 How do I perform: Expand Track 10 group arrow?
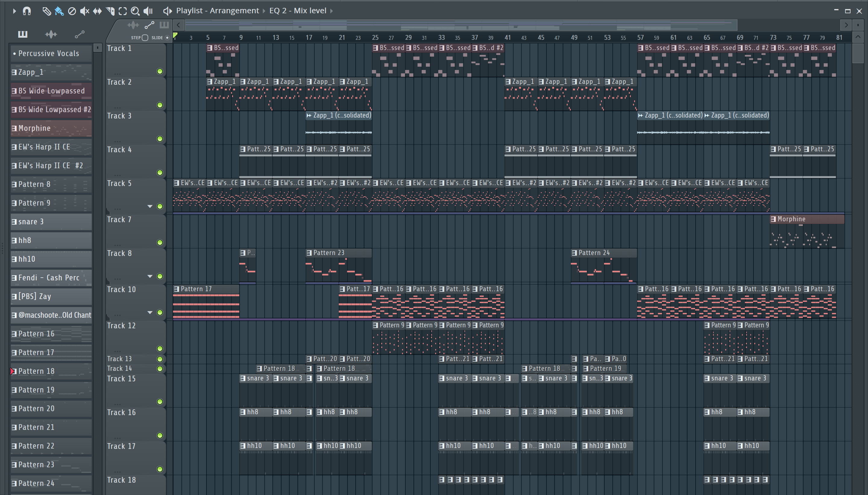150,312
